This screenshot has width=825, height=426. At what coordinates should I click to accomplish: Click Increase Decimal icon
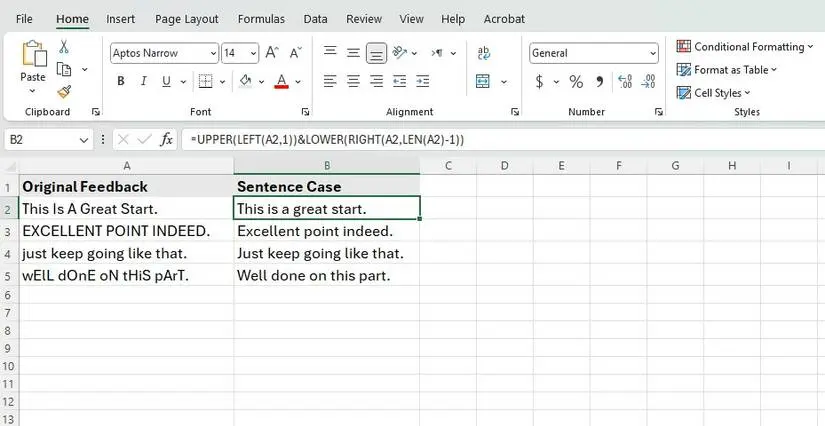point(625,82)
